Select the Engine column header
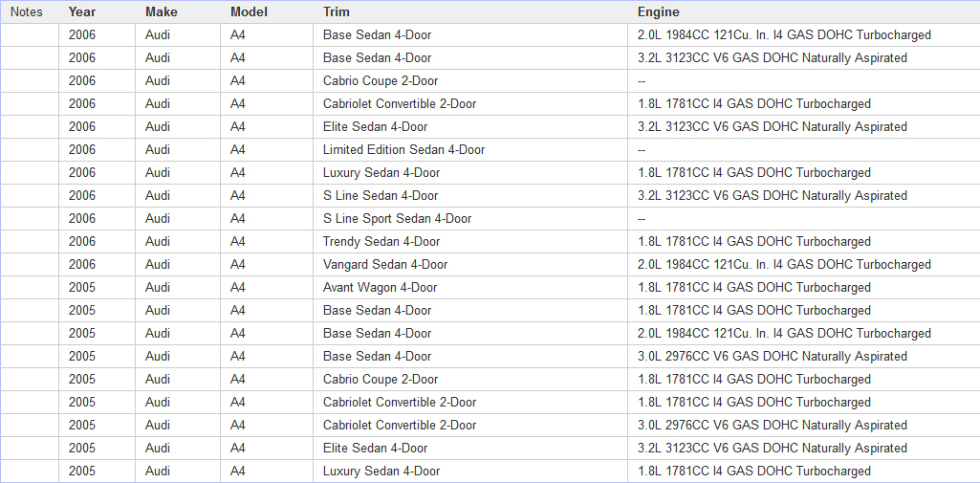Viewport: 980px width, 483px height. click(659, 12)
